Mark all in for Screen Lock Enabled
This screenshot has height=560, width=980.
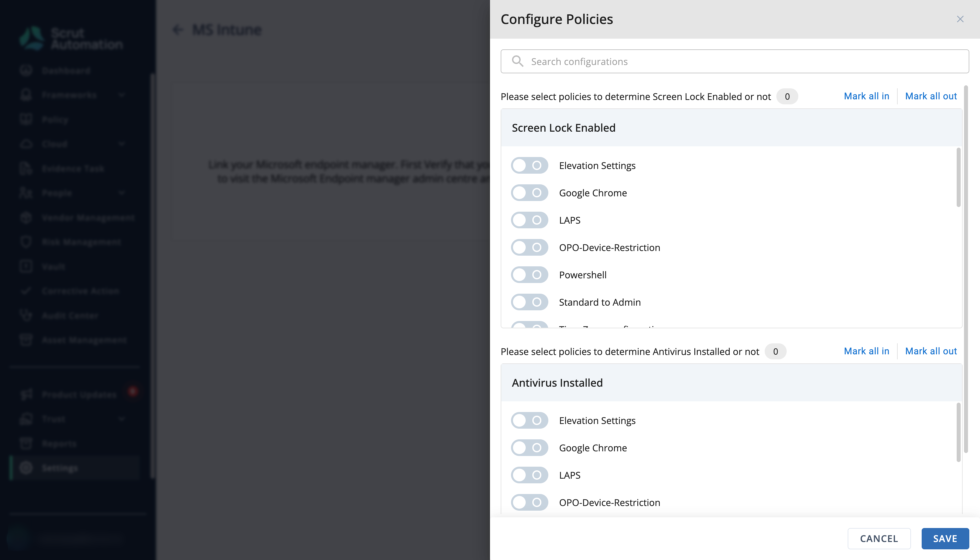tap(867, 96)
